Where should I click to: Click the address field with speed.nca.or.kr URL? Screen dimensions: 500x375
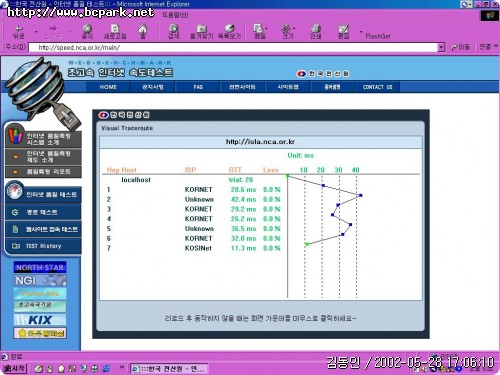233,47
